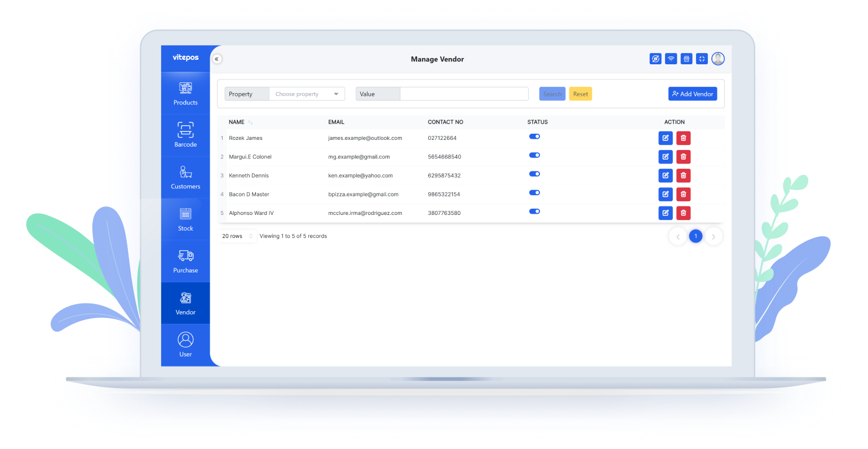Go to next page arrow
The image size is (868, 449).
coord(714,236)
